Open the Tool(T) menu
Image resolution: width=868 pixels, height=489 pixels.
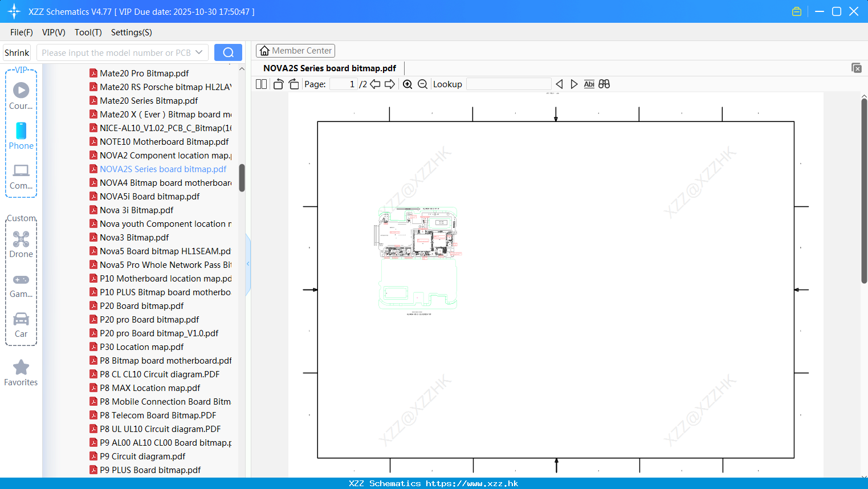(x=88, y=32)
